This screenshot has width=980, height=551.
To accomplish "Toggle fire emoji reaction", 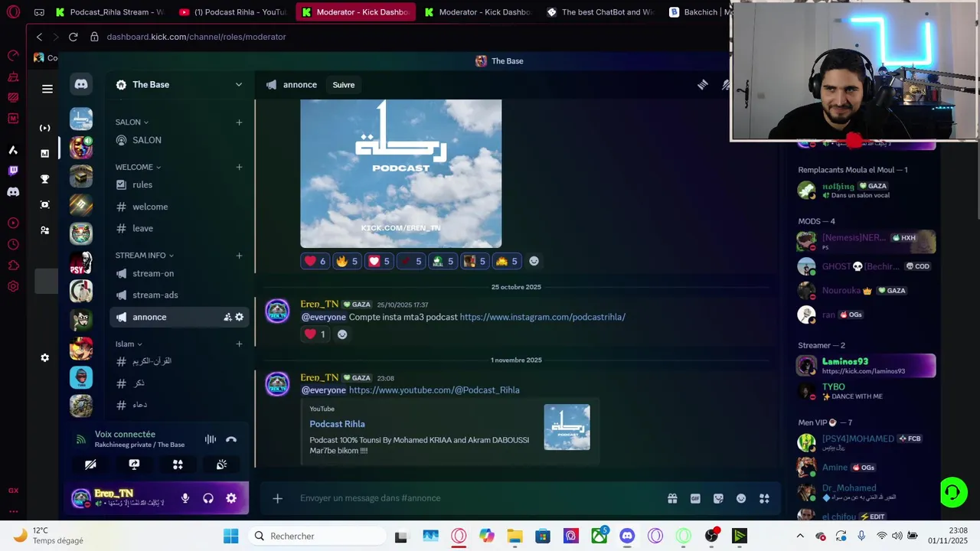I will pos(347,261).
